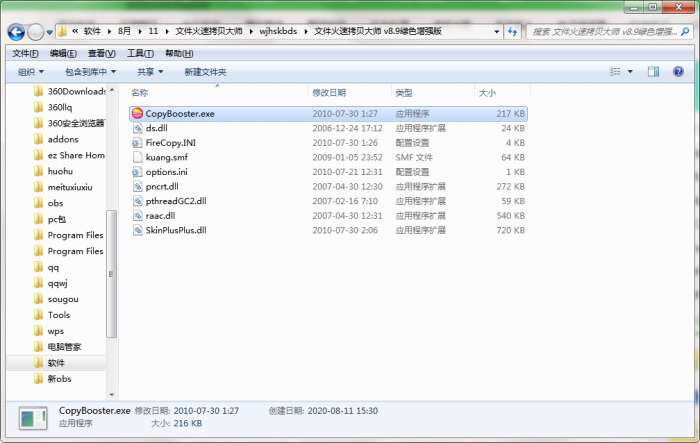Click the CopyBooster.exe application icon
Screen dimensions: 700x443
pyautogui.click(x=138, y=114)
